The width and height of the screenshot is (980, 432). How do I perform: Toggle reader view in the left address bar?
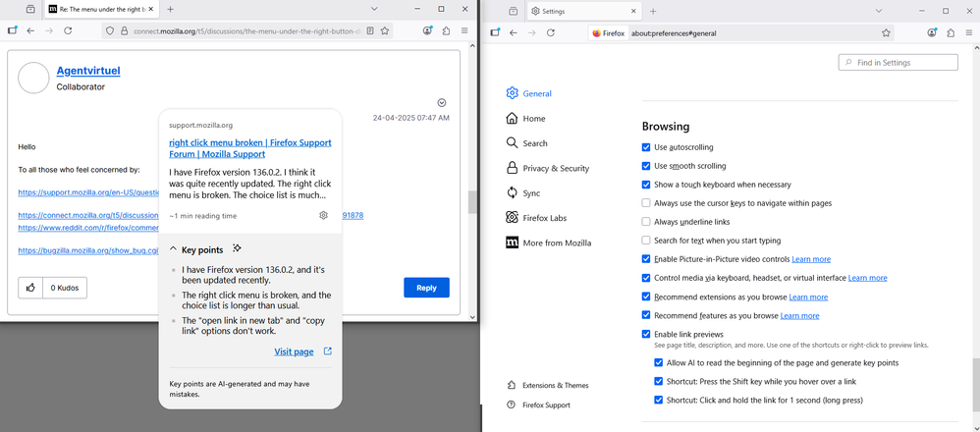tap(369, 30)
